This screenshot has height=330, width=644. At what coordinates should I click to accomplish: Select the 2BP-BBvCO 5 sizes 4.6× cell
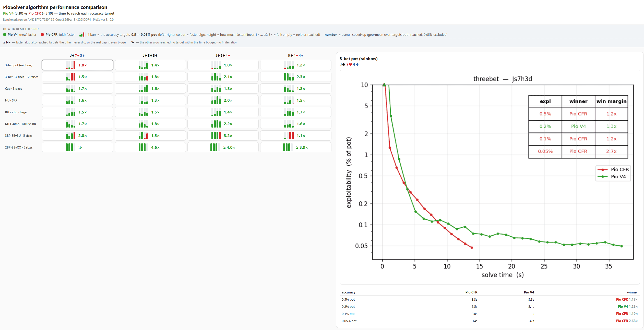[x=150, y=147]
